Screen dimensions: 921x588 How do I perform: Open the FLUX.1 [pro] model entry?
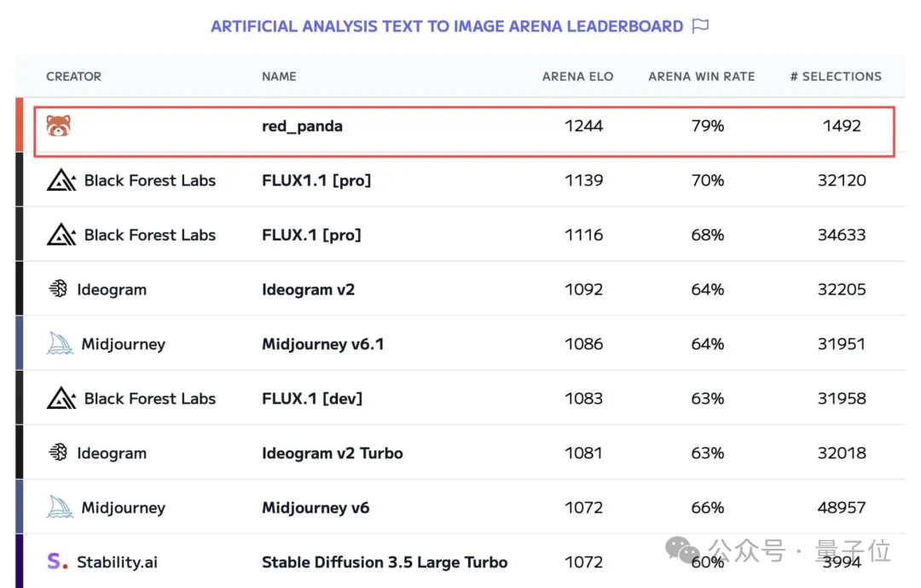pyautogui.click(x=311, y=234)
